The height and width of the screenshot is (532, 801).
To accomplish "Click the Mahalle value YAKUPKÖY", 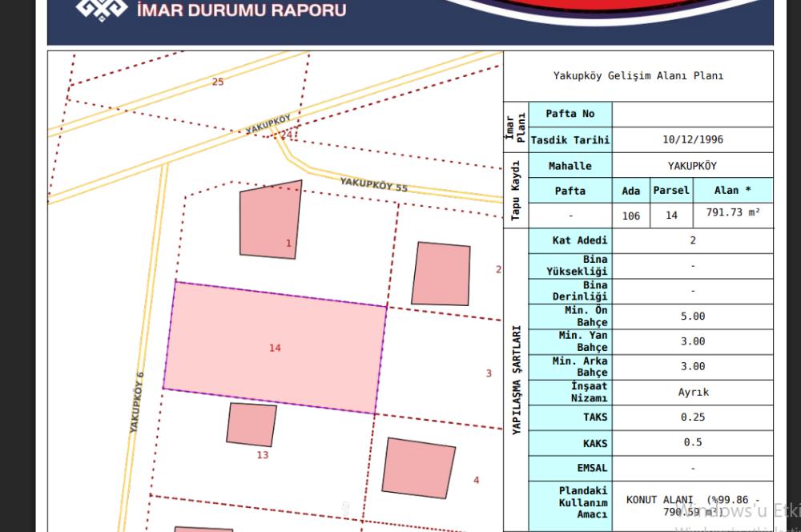I will pyautogui.click(x=692, y=166).
